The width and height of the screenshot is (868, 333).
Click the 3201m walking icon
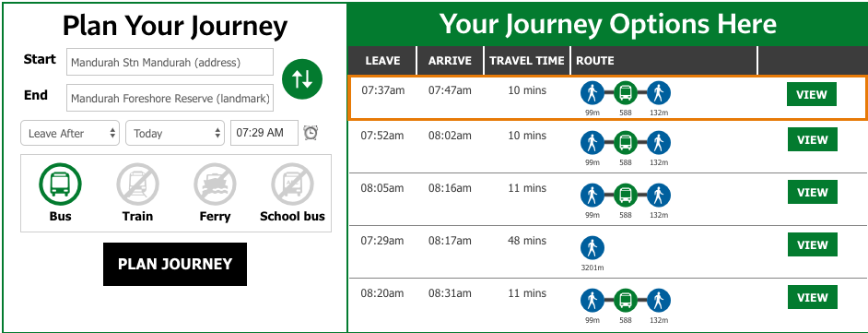coord(592,247)
